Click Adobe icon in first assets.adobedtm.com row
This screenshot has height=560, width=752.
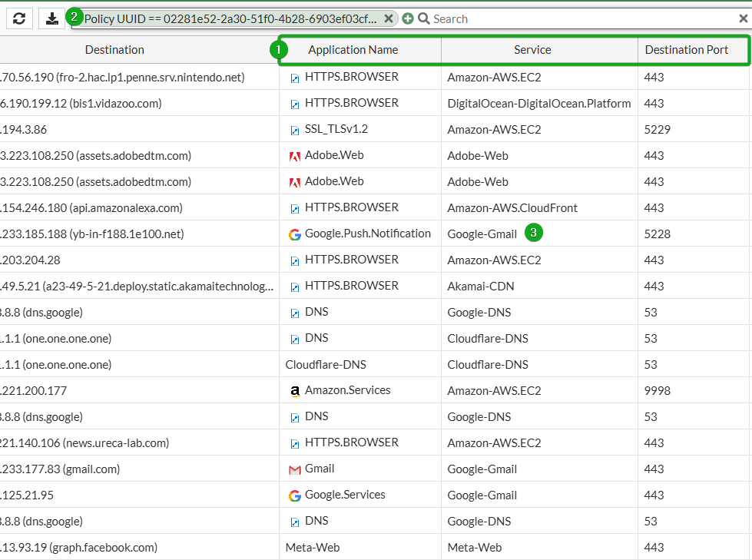coord(294,156)
